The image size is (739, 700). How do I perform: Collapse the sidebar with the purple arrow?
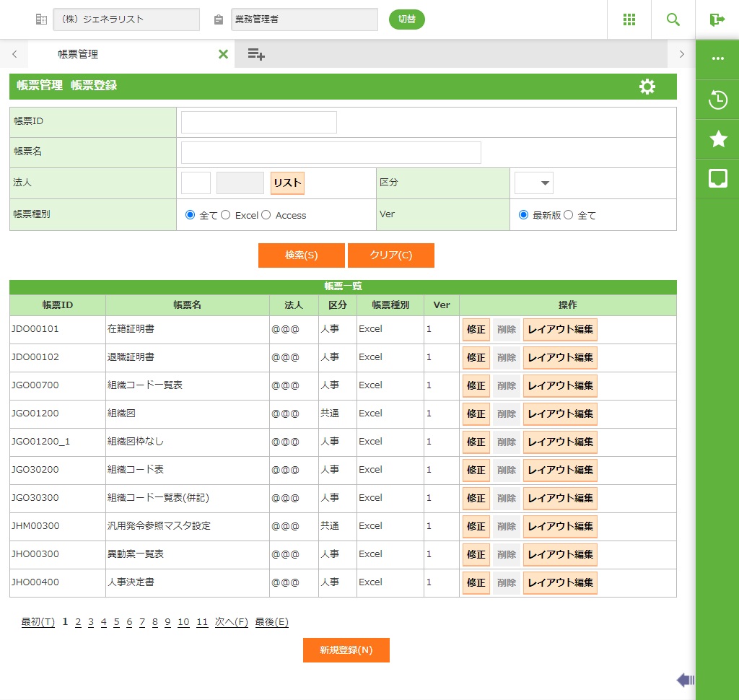coord(686,679)
